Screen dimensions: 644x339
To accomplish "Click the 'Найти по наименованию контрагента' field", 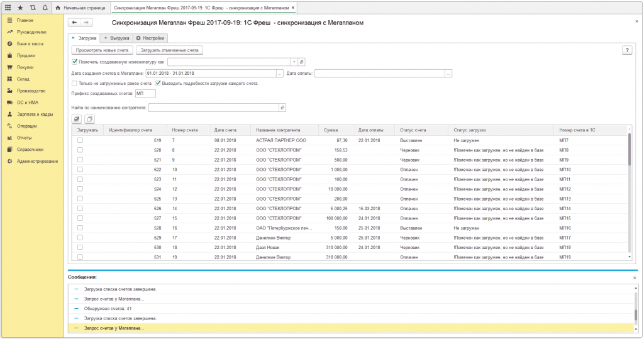I will click(213, 107).
